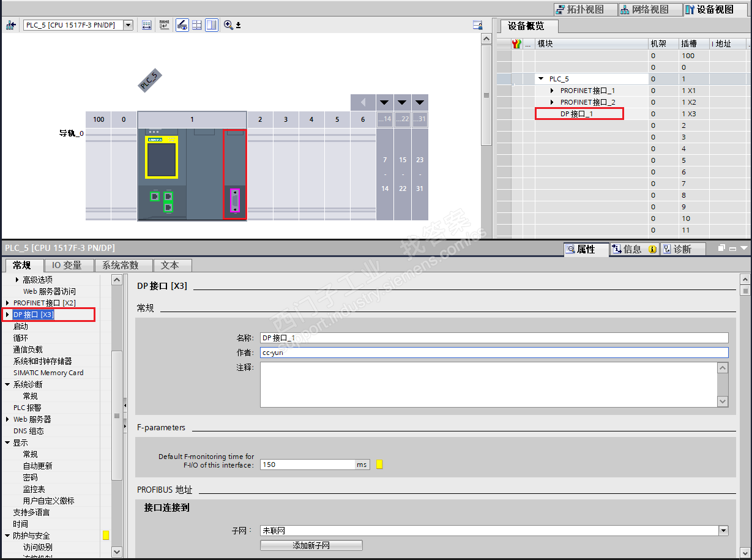752x560 pixels.
Task: Expand the slots 7-14 group arrow
Action: [x=384, y=102]
